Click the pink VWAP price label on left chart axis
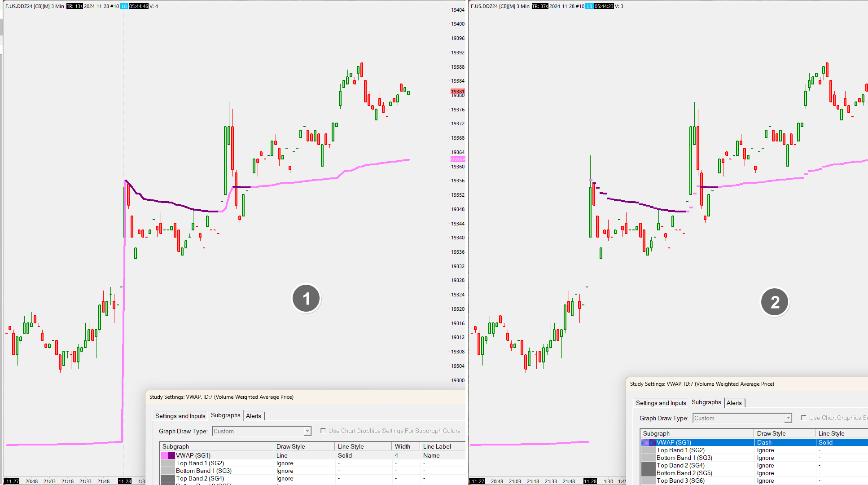 (458, 159)
